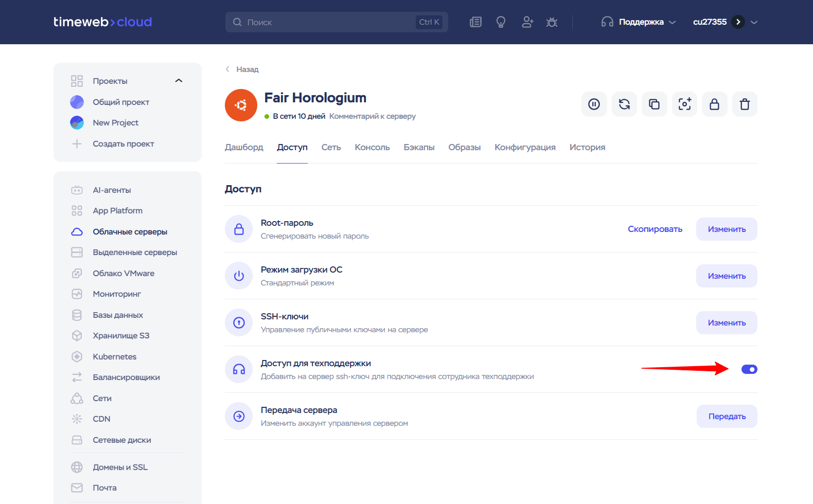Click the reboot server icon

point(624,104)
